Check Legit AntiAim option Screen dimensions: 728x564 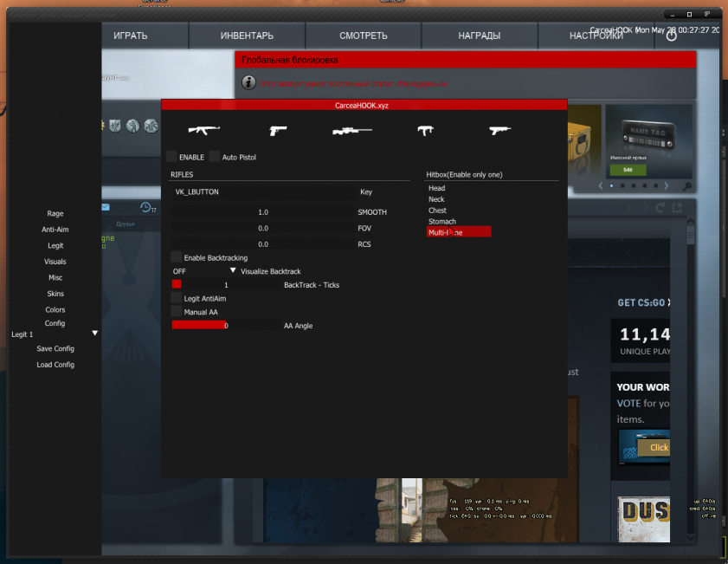click(x=176, y=298)
